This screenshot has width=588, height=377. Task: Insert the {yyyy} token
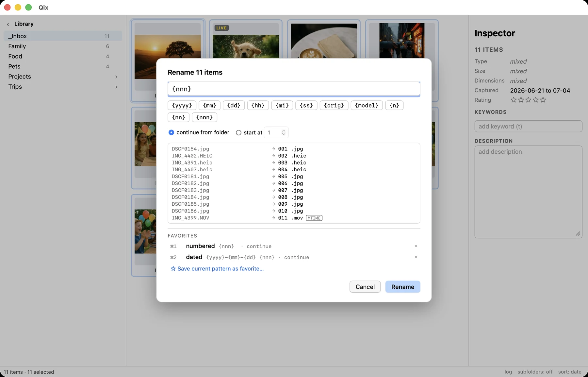(x=182, y=105)
